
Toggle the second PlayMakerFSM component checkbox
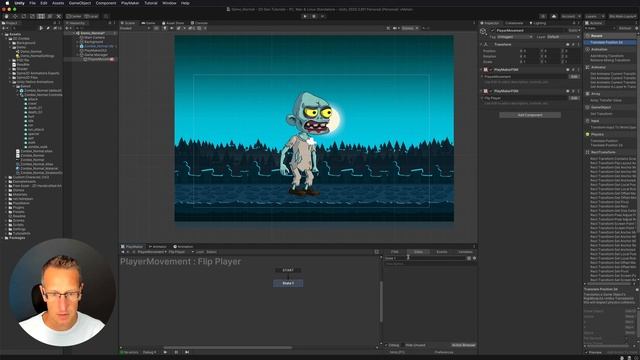click(x=491, y=91)
